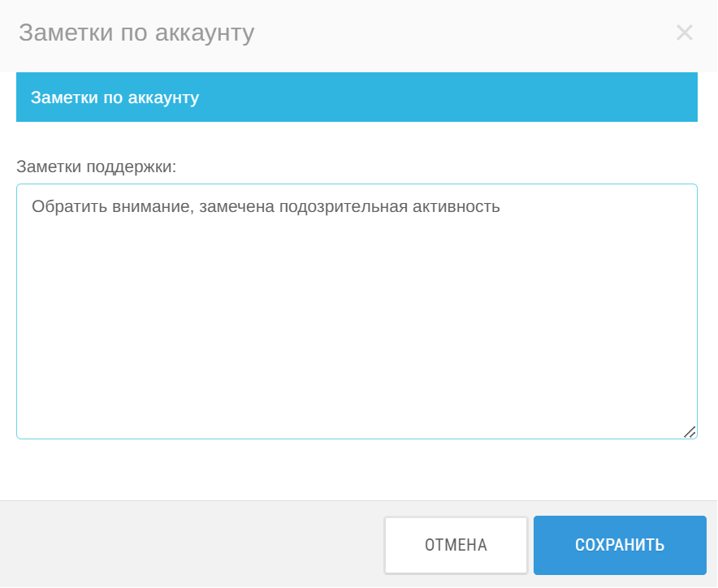Click the empty right side of blue header bar
Screen dimensions: 718x588
click(x=458, y=97)
